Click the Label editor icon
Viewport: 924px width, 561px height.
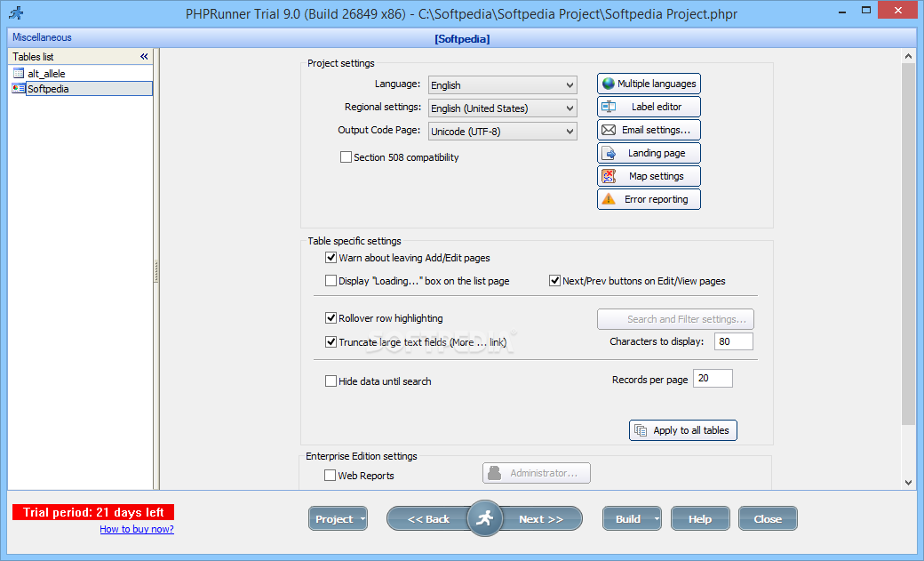(x=609, y=107)
